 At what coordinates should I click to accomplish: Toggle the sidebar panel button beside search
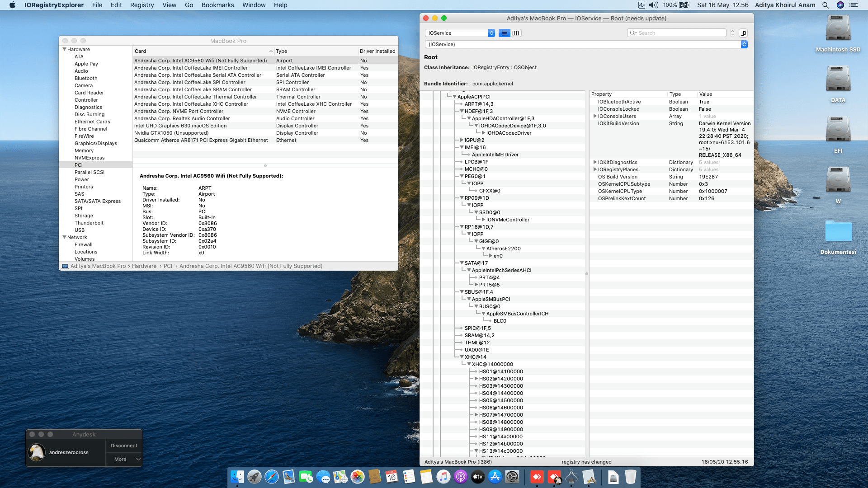pos(743,33)
